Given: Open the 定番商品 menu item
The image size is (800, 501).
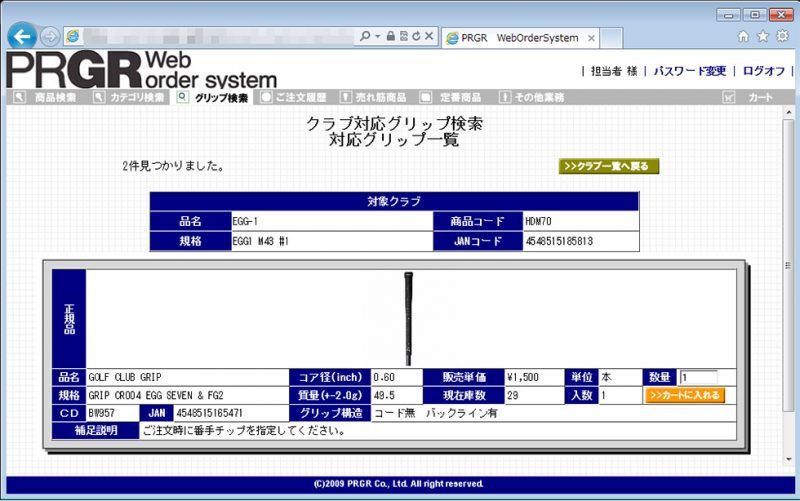Looking at the screenshot, I should (x=460, y=97).
